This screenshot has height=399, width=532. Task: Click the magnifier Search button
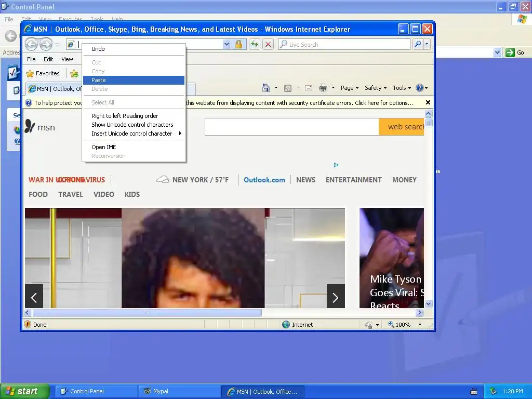click(418, 44)
